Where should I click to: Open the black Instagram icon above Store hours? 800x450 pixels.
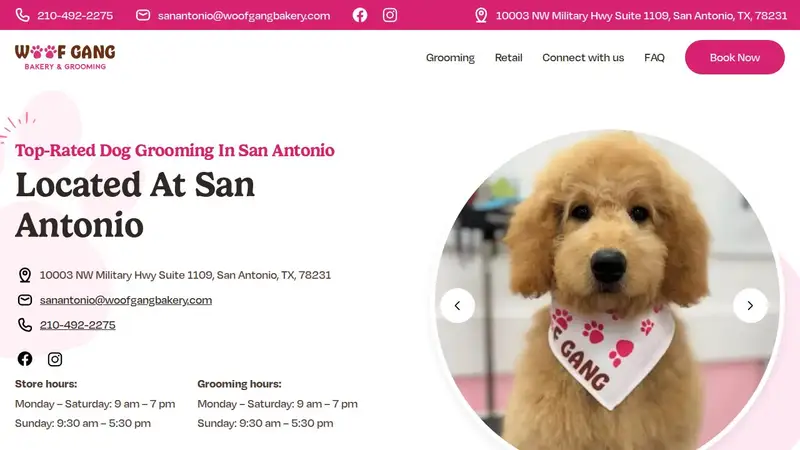55,359
